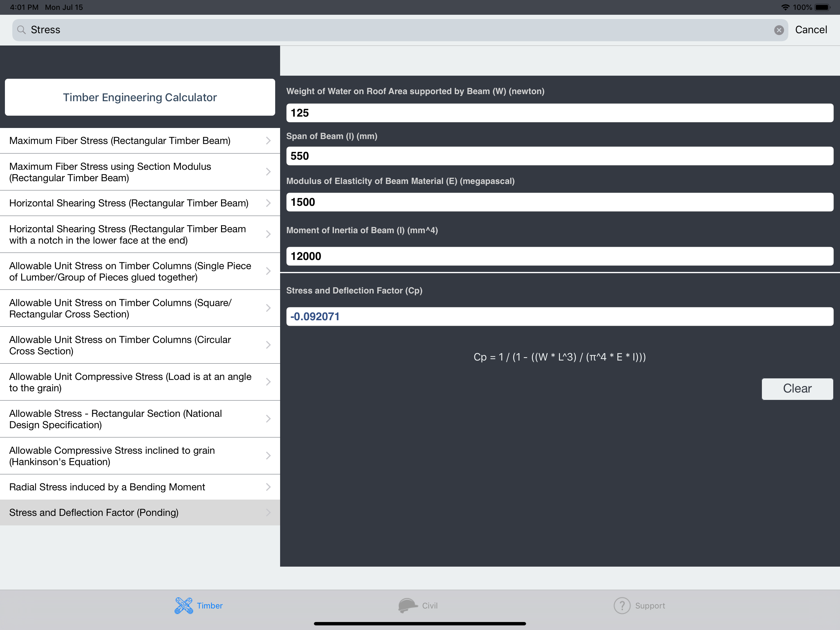Screen dimensions: 840x630
Task: Select Modulus of Elasticity field showing 1500
Action: [559, 202]
